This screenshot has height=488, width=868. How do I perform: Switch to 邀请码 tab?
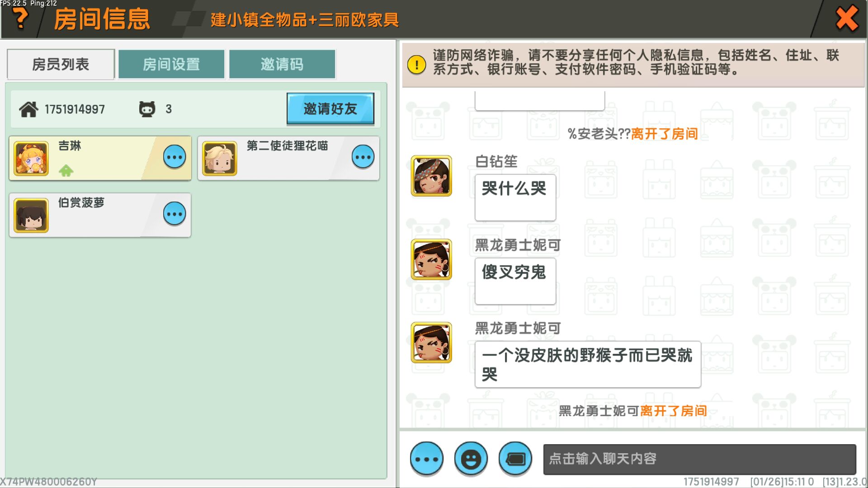(x=282, y=64)
